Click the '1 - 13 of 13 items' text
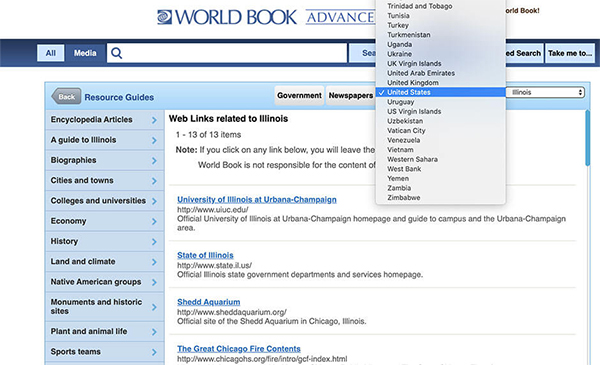This screenshot has height=365, width=600. 209,135
